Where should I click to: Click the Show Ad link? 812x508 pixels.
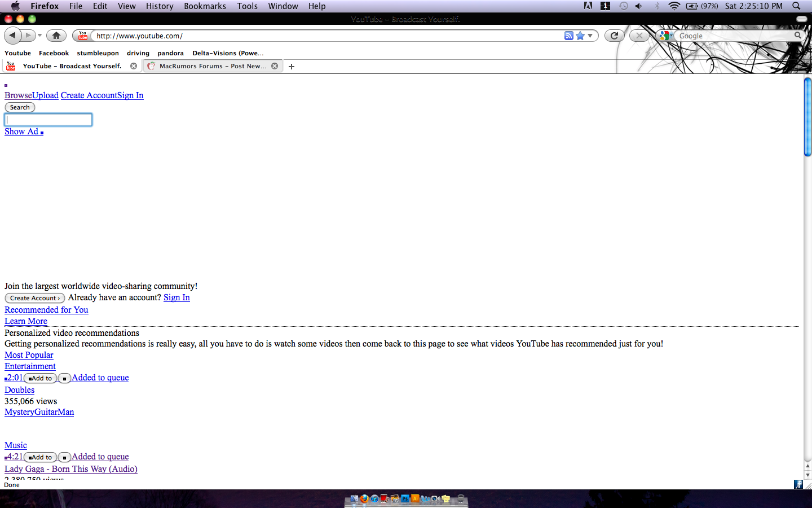coord(21,132)
